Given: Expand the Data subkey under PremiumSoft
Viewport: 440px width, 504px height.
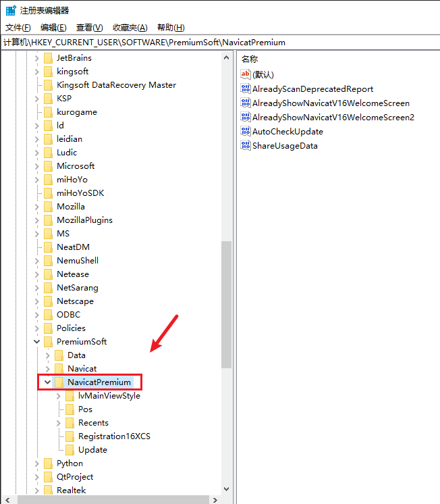Looking at the screenshot, I should 47,355.
